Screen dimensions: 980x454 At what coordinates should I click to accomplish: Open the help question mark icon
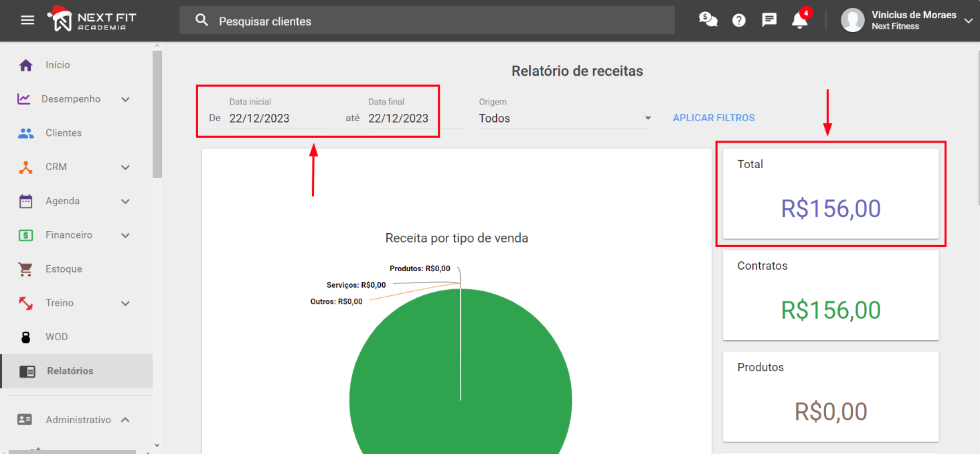[x=739, y=20]
